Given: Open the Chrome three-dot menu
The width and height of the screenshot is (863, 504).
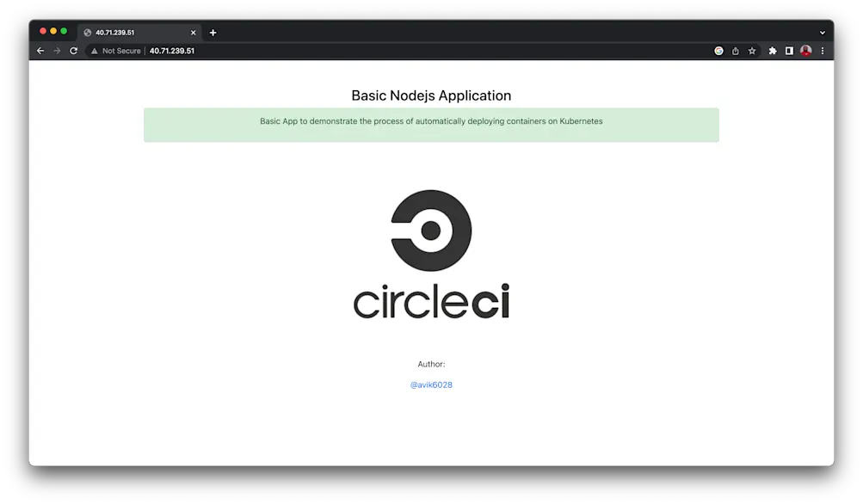Looking at the screenshot, I should 823,51.
